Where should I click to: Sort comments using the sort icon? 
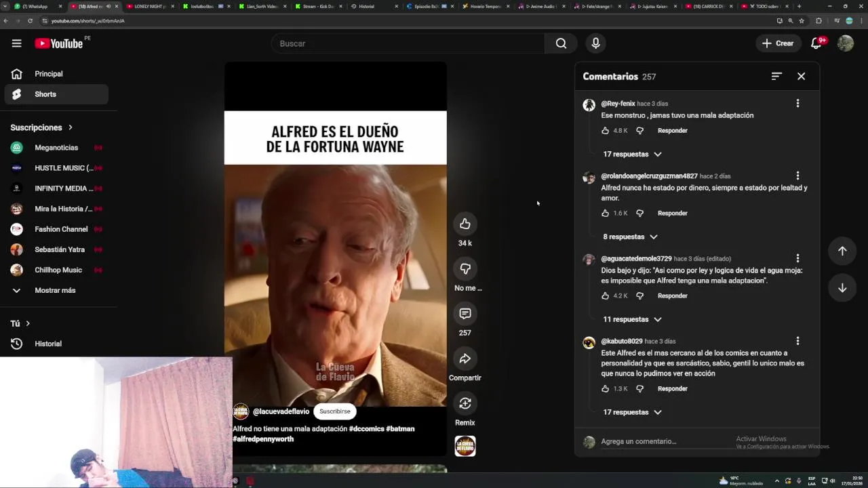[x=776, y=77]
